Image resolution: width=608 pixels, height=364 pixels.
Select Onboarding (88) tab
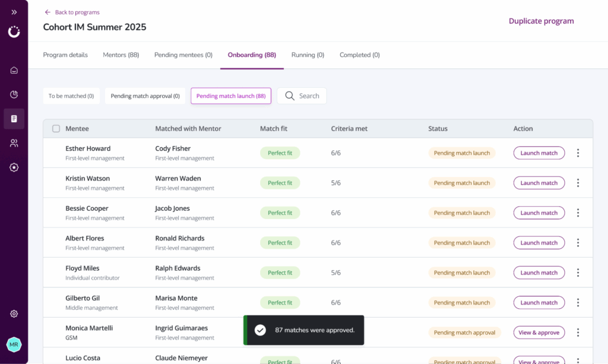(252, 55)
